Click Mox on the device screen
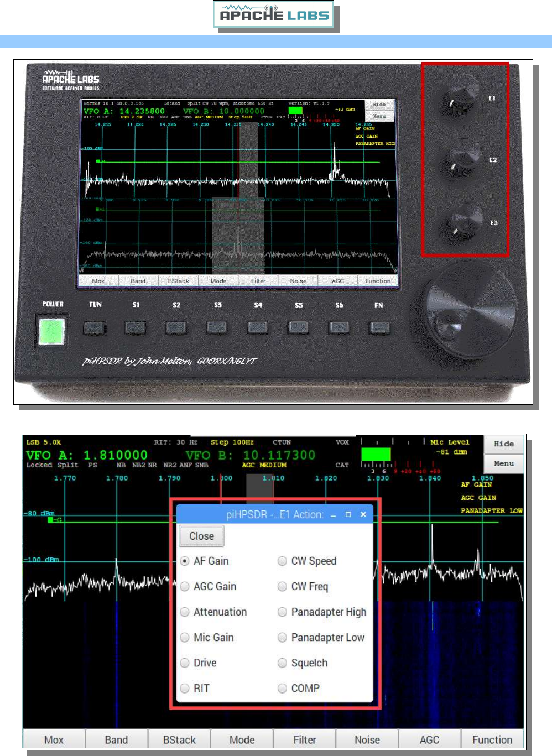552x756 pixels. [98, 281]
